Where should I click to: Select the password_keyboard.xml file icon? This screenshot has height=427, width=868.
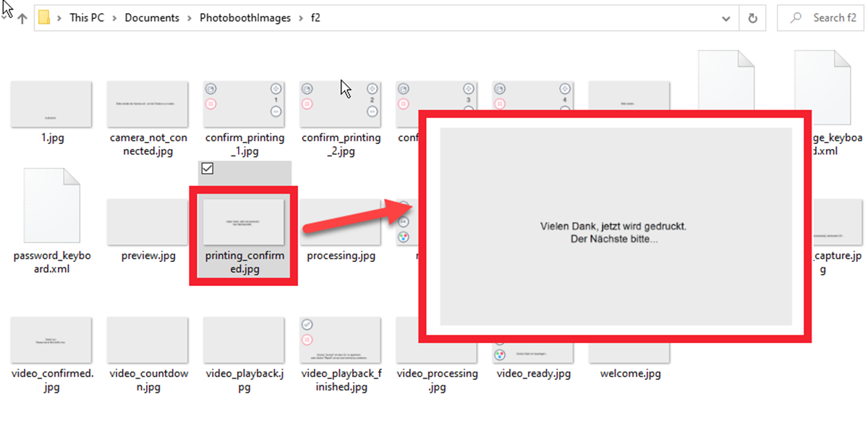(51, 206)
